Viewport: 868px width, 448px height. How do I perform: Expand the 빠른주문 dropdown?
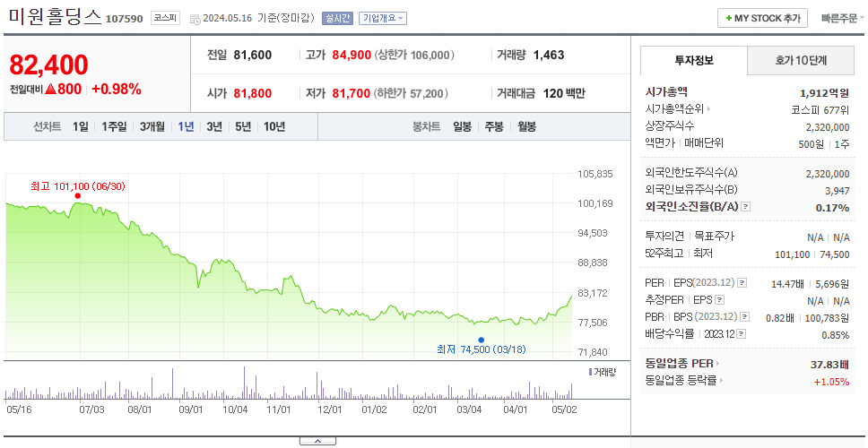tap(843, 18)
